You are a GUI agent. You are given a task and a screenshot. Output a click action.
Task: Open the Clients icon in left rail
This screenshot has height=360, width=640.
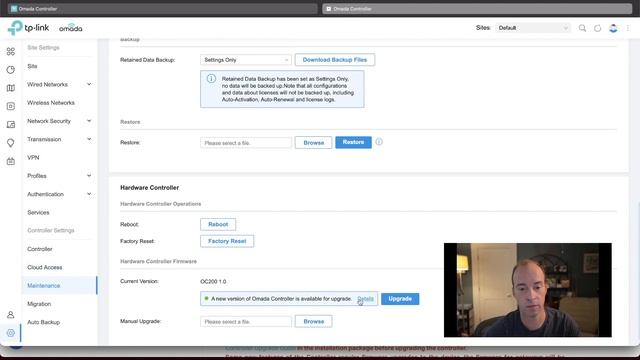11,124
